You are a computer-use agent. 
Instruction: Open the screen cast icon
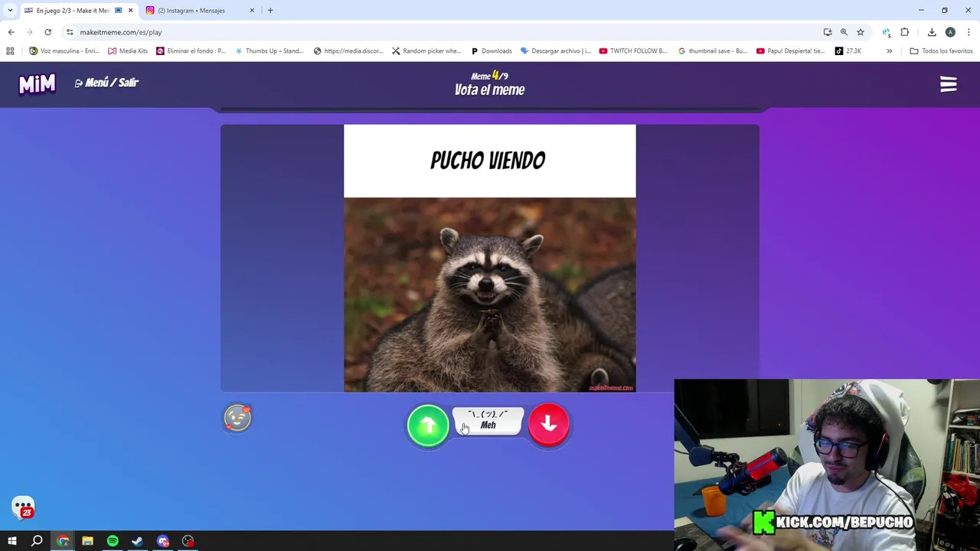pyautogui.click(x=828, y=32)
